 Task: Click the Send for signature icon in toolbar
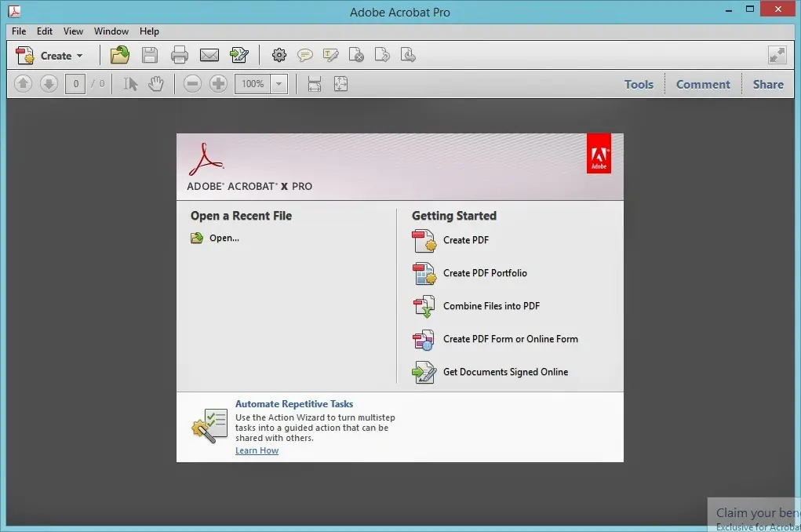pos(239,55)
